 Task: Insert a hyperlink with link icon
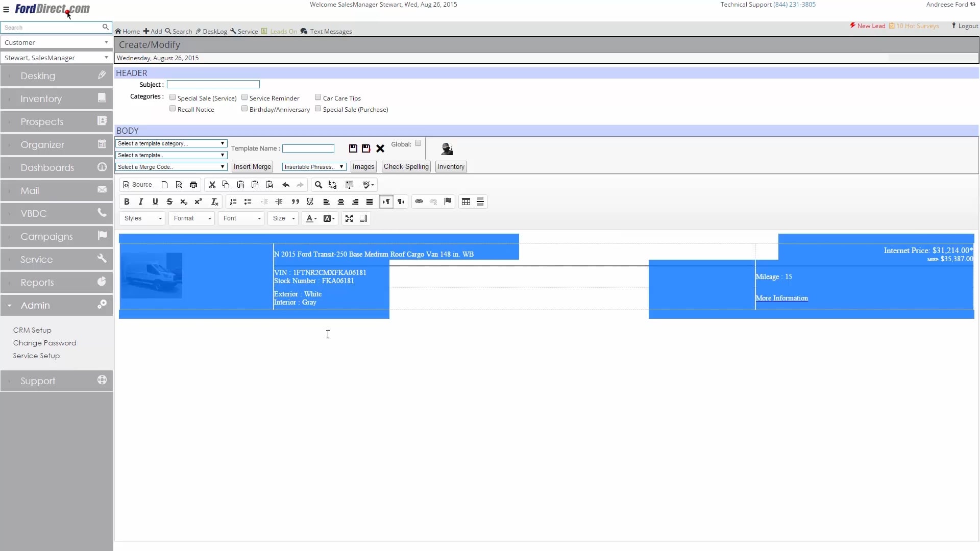pos(419,202)
